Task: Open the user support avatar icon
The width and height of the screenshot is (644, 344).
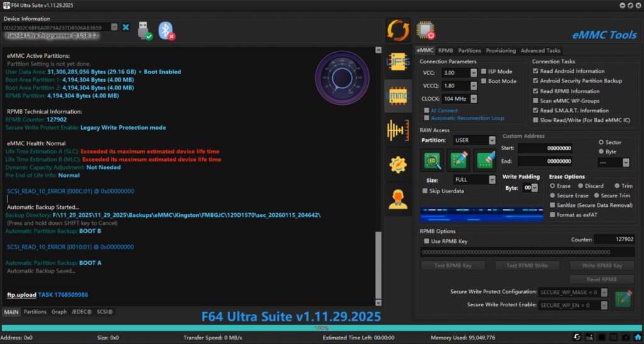Action: tap(398, 199)
